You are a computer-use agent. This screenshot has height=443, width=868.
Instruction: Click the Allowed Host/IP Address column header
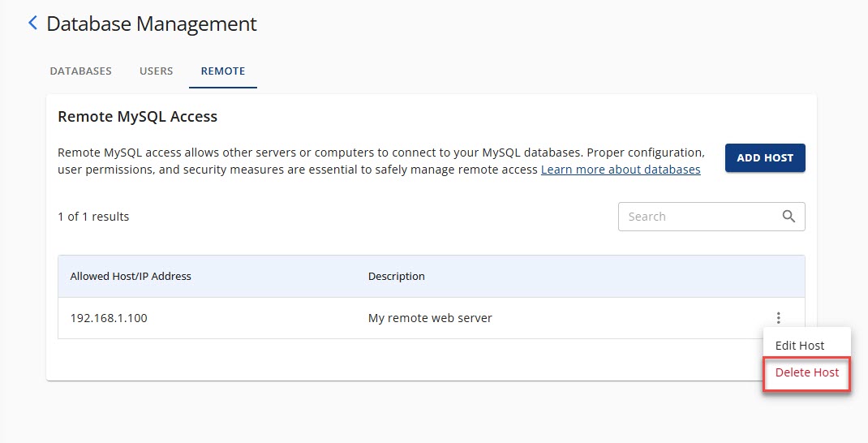(131, 277)
